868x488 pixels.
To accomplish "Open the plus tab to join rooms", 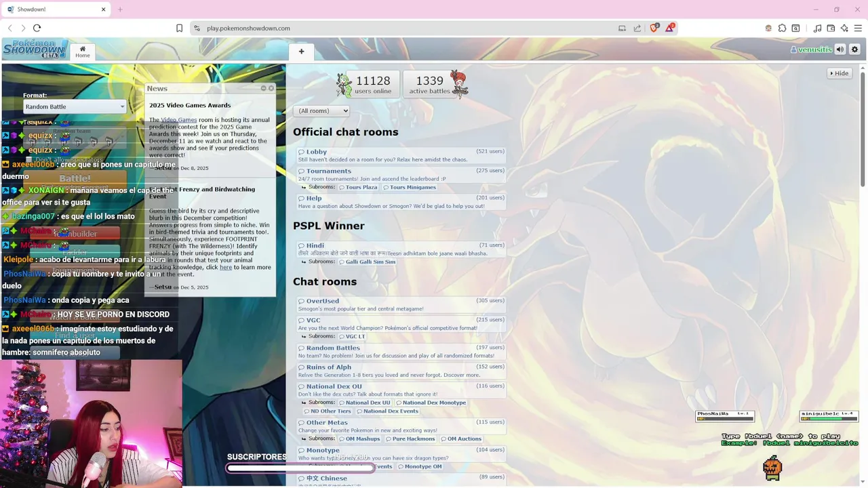I will (301, 52).
